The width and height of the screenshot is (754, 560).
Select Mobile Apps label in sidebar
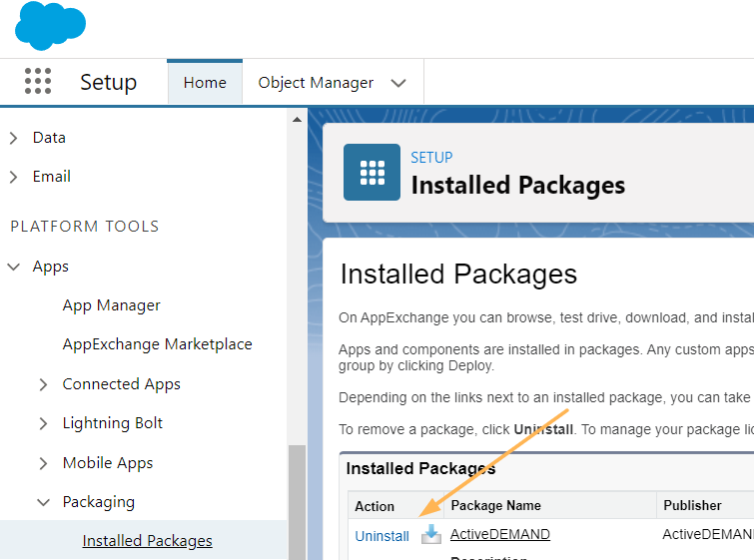[x=108, y=463]
